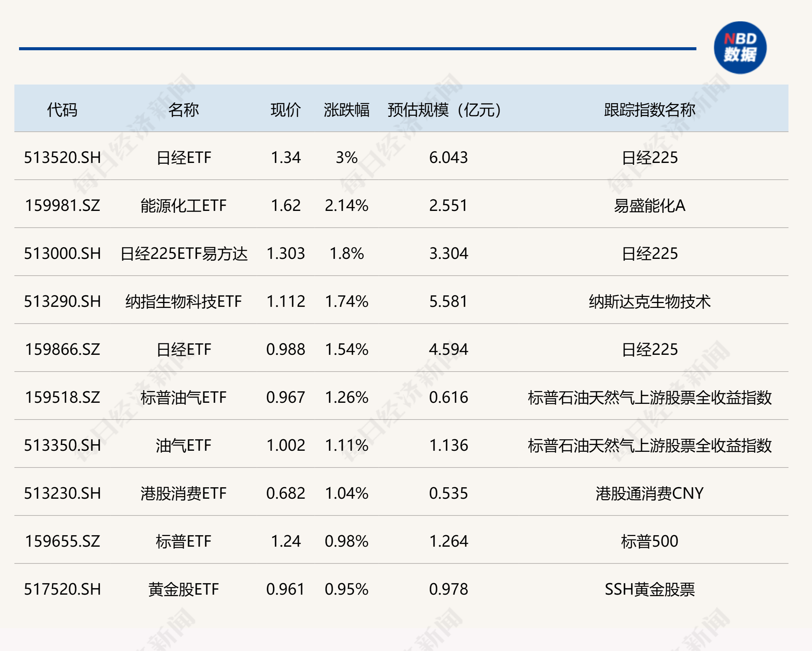Select code 513520.SH in first row
Image resolution: width=812 pixels, height=651 pixels.
(62, 158)
